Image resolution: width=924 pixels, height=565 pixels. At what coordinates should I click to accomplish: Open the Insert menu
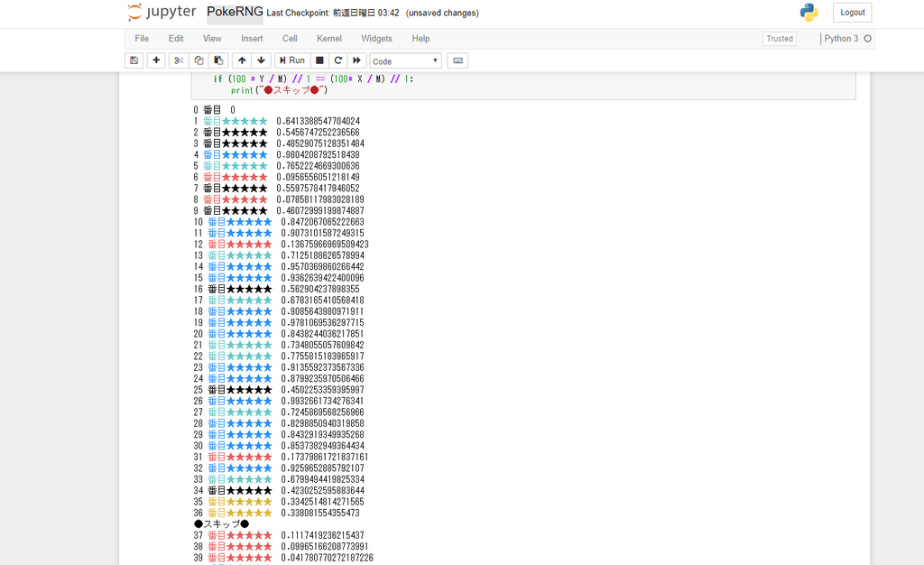tap(252, 38)
